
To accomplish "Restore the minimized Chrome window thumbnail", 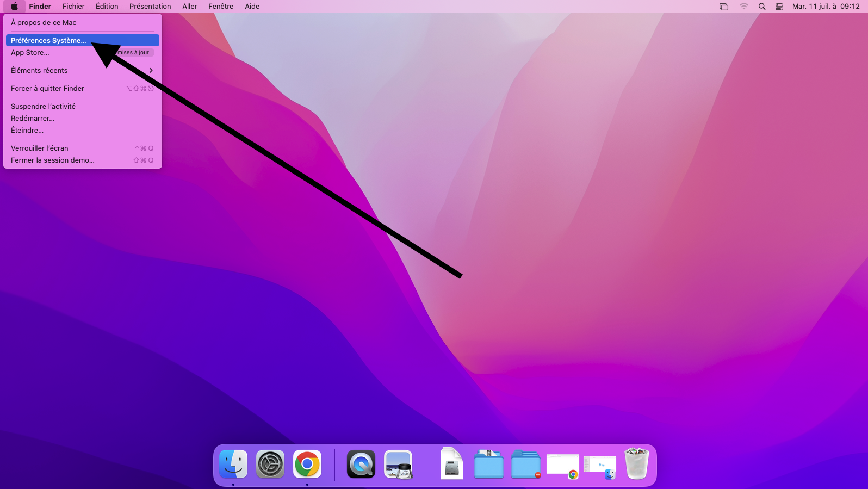I will point(563,466).
